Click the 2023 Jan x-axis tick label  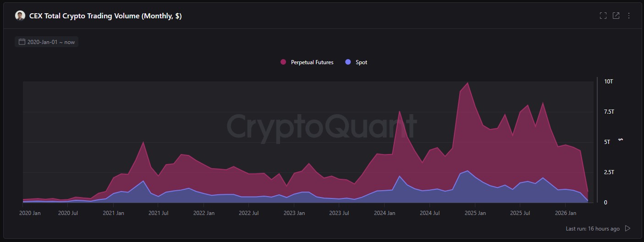(294, 213)
